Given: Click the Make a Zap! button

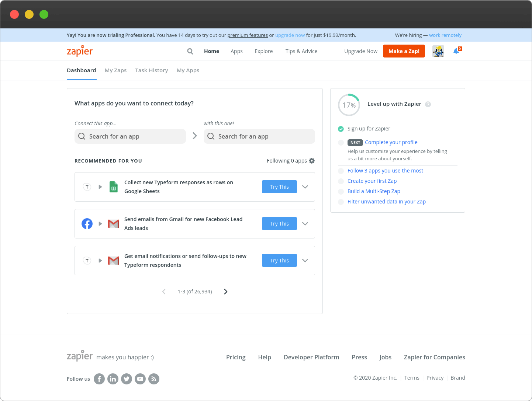Looking at the screenshot, I should 404,51.
